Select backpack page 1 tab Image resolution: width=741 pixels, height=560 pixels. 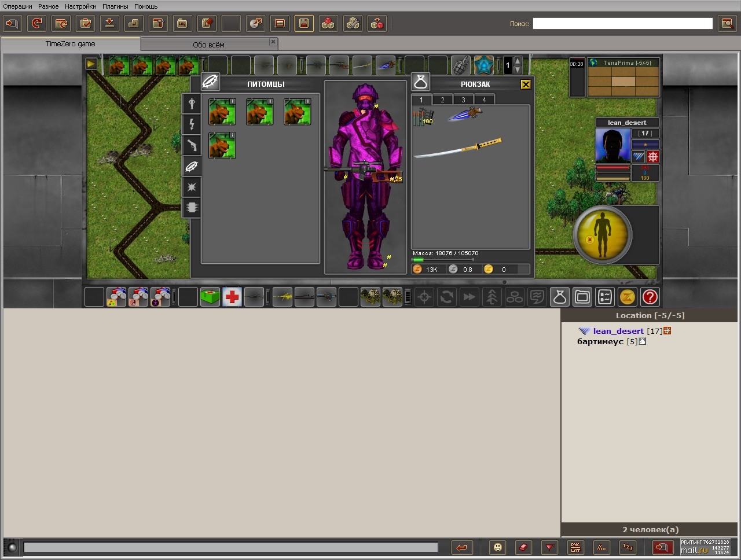pyautogui.click(x=421, y=100)
